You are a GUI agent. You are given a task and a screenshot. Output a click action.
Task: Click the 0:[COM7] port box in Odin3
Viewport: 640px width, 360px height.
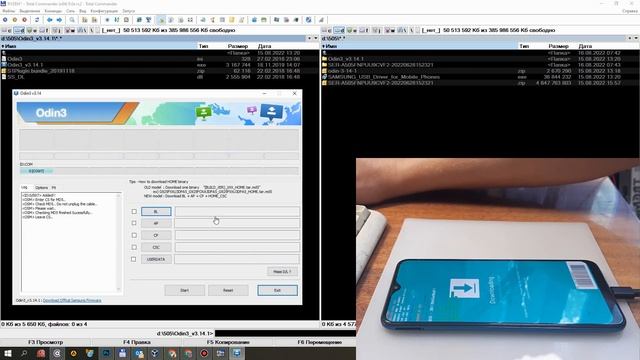pyautogui.click(x=36, y=171)
